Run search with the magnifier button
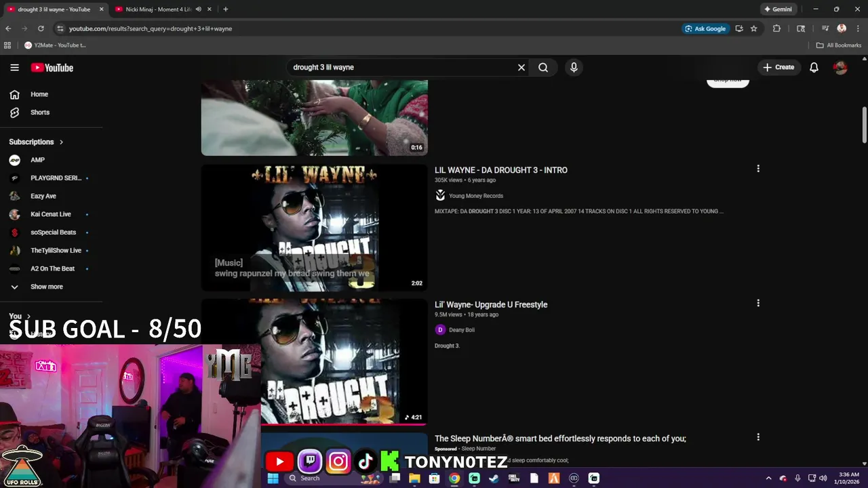The image size is (868, 488). [543, 67]
